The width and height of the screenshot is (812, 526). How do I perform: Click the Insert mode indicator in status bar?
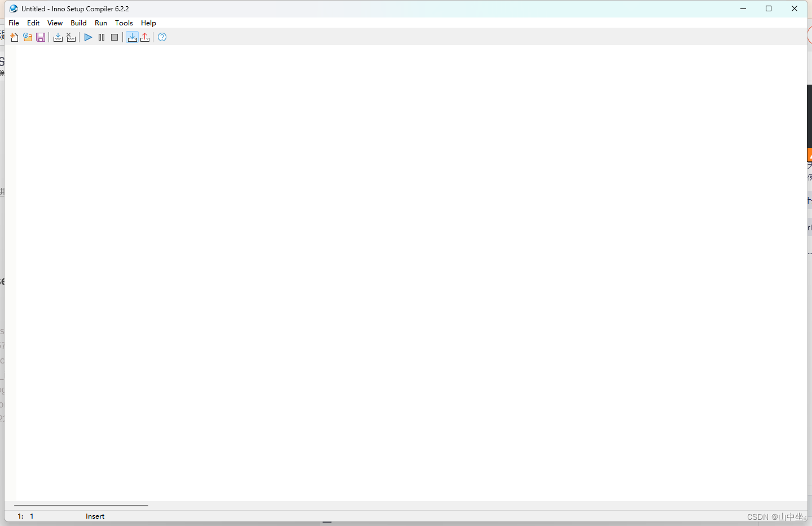pyautogui.click(x=95, y=516)
